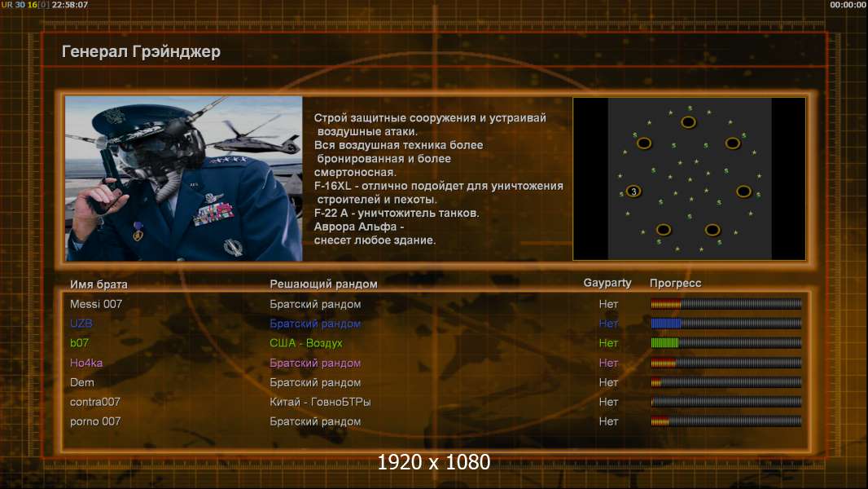
Task: Click "Братский рандом" in UZB row
Action: 315,324
